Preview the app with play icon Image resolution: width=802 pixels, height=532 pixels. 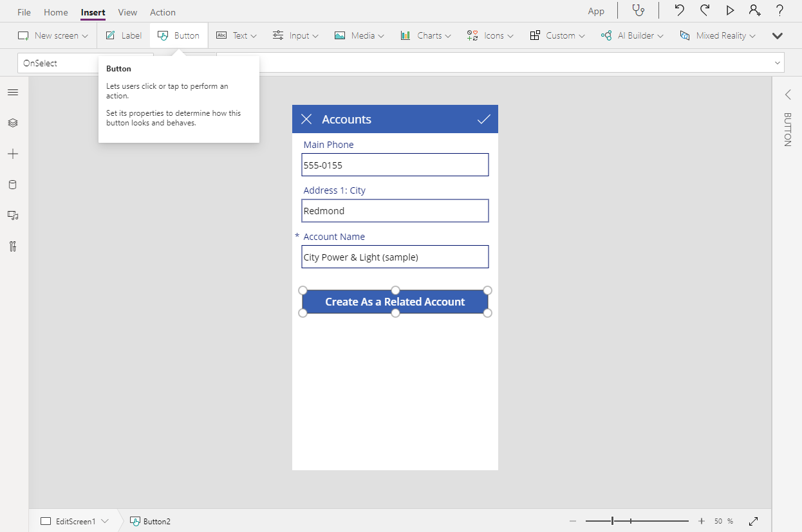(x=730, y=10)
